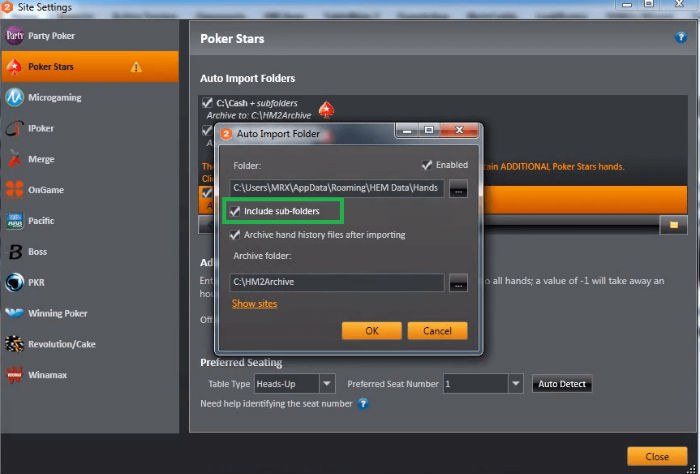
Task: Click into the Folder path input field
Action: [x=336, y=188]
